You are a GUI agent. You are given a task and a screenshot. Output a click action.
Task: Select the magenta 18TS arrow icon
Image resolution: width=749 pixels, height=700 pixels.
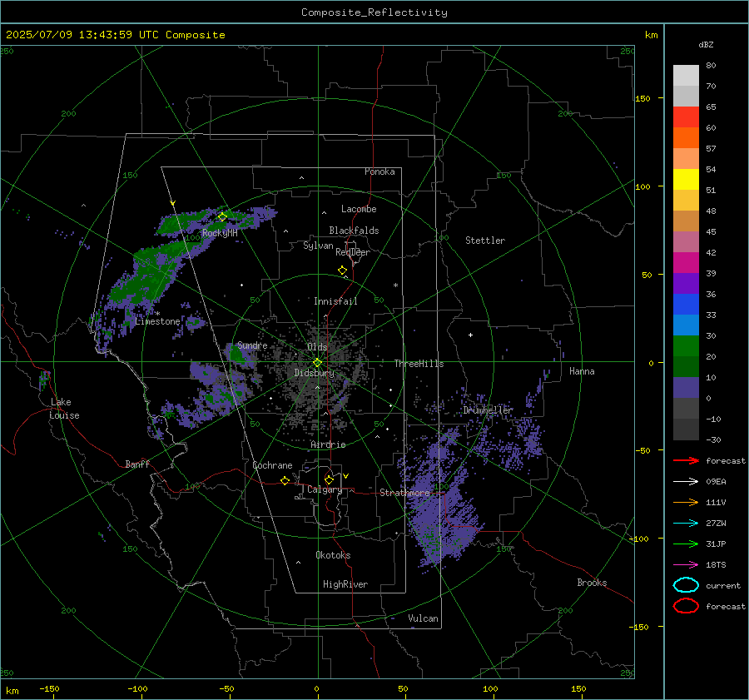pyautogui.click(x=686, y=565)
